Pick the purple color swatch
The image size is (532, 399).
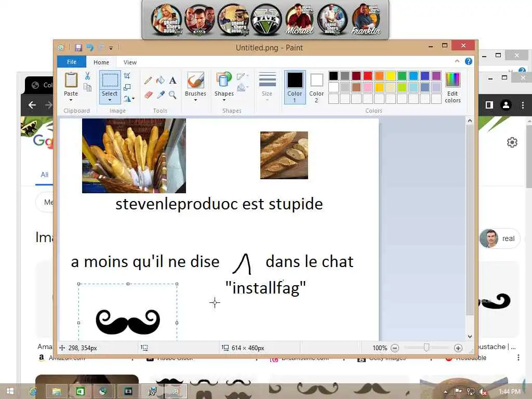pos(436,76)
